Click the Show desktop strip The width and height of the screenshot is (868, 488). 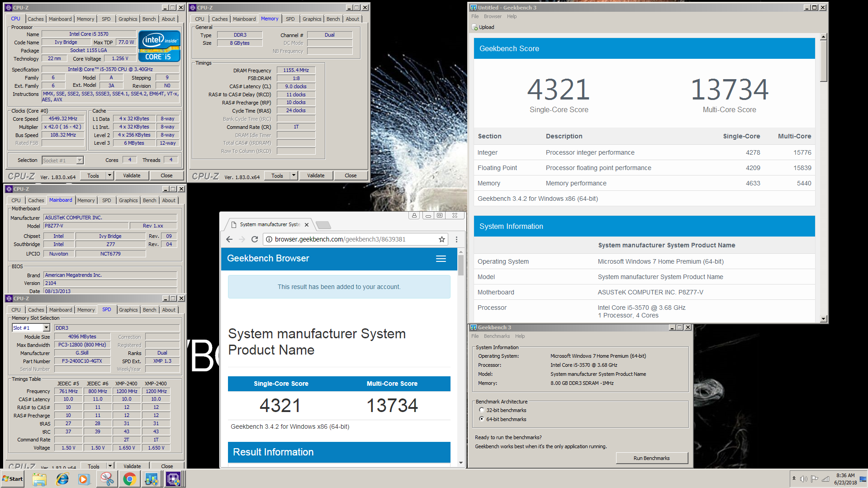(864, 479)
